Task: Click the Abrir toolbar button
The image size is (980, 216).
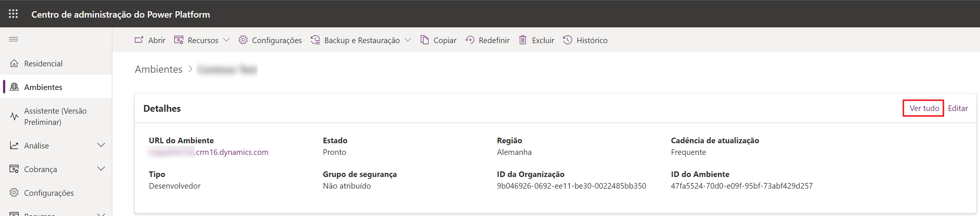Action: [x=150, y=40]
